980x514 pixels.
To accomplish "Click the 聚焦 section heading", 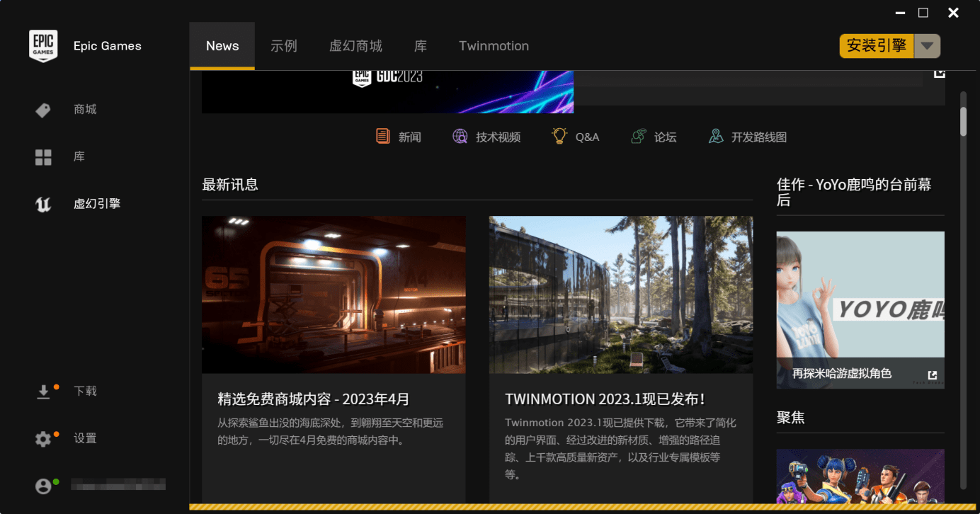I will 791,418.
